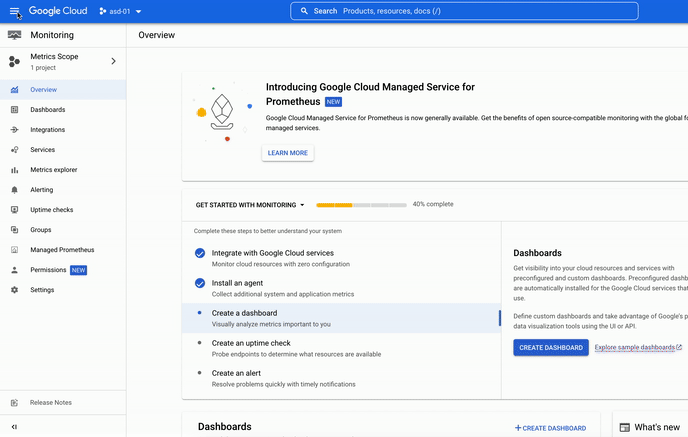Click the Metrics Scope 1 project entry
Viewport: 688px width, 437px height.
63,61
